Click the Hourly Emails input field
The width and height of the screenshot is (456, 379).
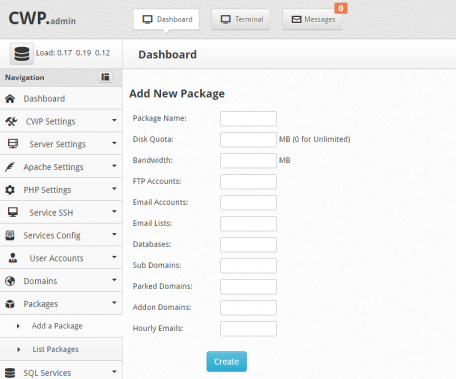click(x=248, y=329)
